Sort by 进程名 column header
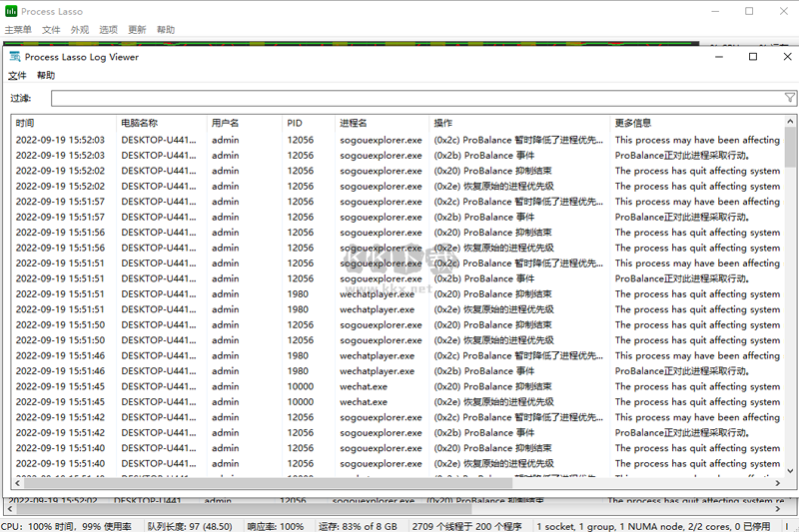The width and height of the screenshot is (799, 532). pyautogui.click(x=383, y=123)
